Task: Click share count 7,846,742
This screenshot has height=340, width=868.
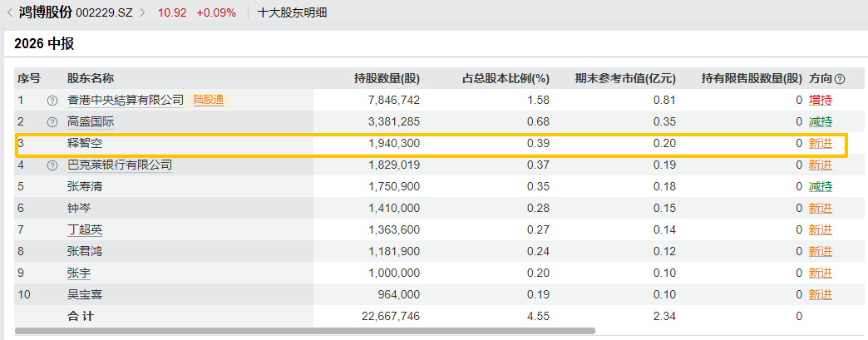Action: point(393,101)
